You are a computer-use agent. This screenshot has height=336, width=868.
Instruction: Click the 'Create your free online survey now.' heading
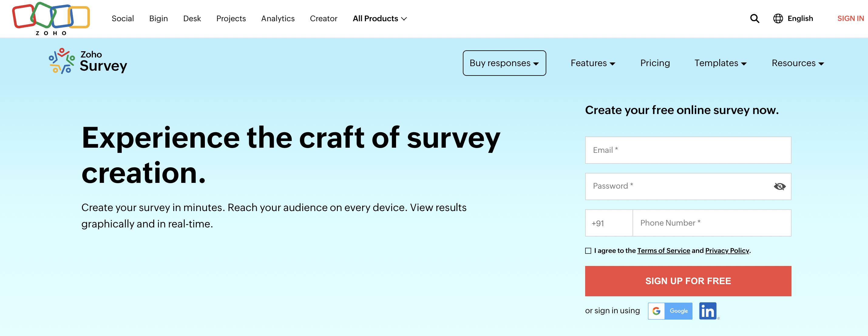pos(682,110)
